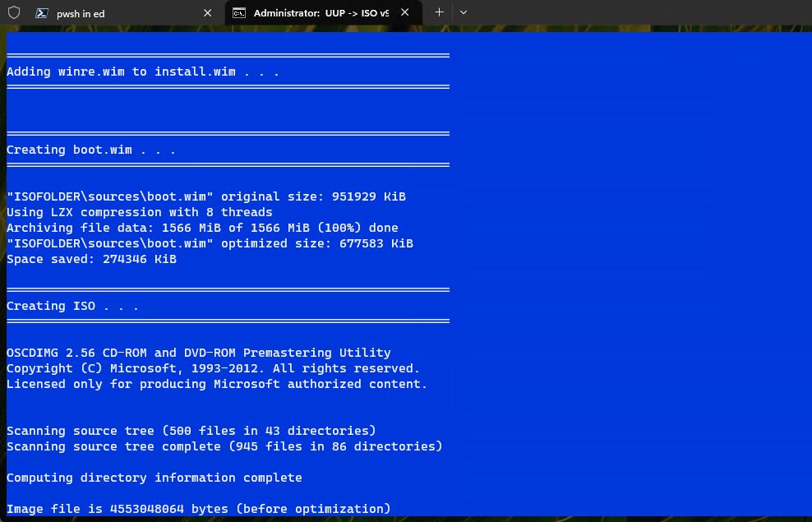The image size is (812, 522).
Task: Click the 'Image file is 4553048064 bytes' line
Action: pyautogui.click(x=198, y=509)
